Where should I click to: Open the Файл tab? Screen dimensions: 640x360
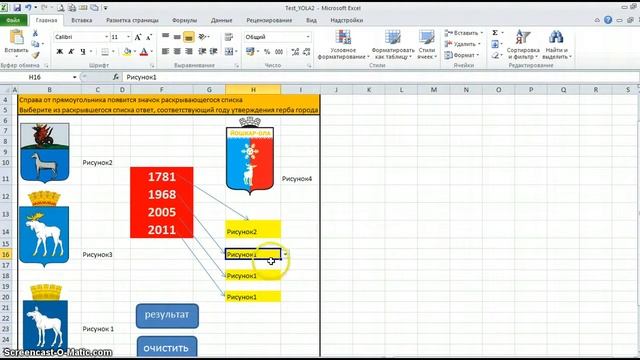[13, 20]
